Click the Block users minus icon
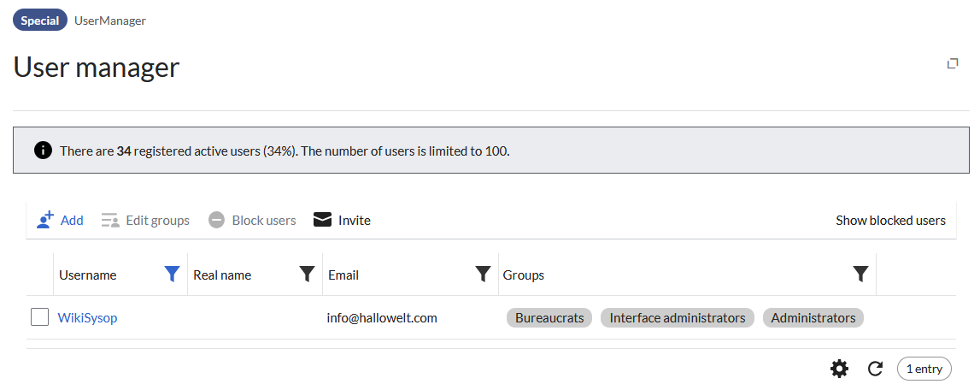 217,221
